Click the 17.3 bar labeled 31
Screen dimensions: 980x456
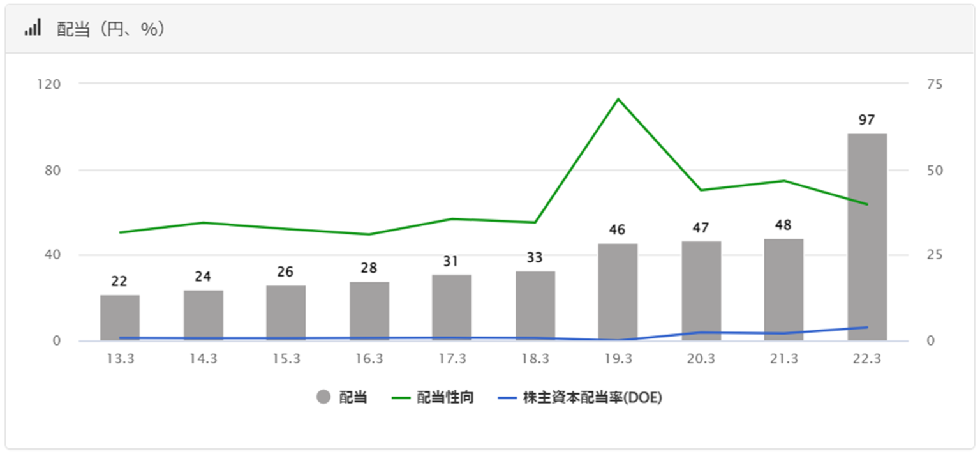click(452, 308)
